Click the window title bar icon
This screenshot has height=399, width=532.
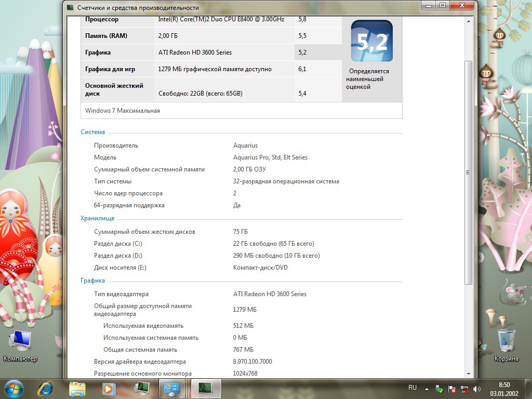tap(70, 7)
